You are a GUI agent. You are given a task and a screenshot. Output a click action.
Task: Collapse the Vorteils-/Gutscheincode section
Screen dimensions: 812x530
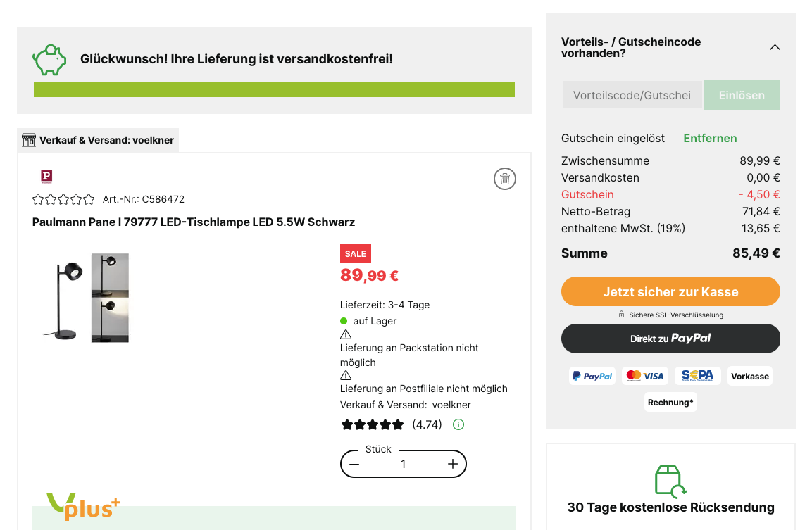[x=775, y=47]
